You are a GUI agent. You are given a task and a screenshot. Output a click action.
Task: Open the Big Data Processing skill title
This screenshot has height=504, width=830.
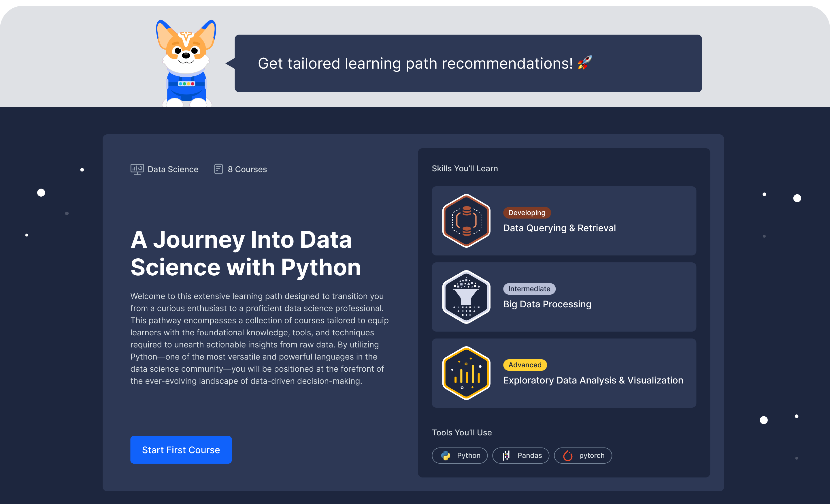tap(547, 304)
